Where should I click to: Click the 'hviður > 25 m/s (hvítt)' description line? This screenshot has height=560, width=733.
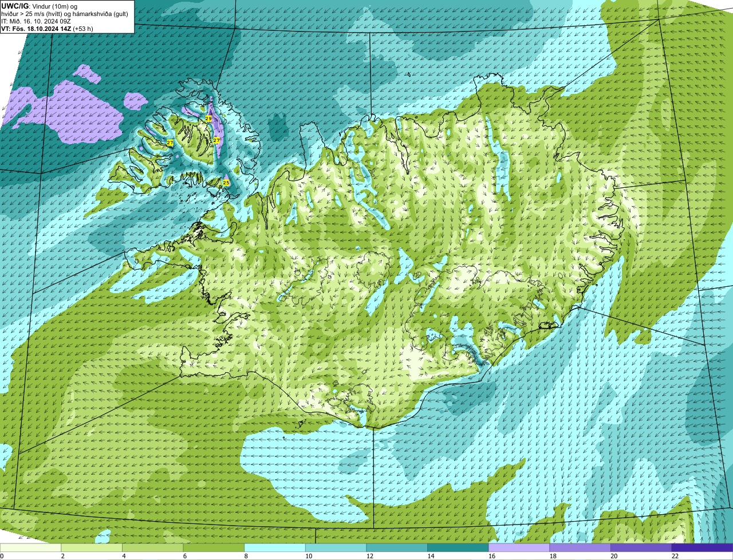[x=65, y=13]
